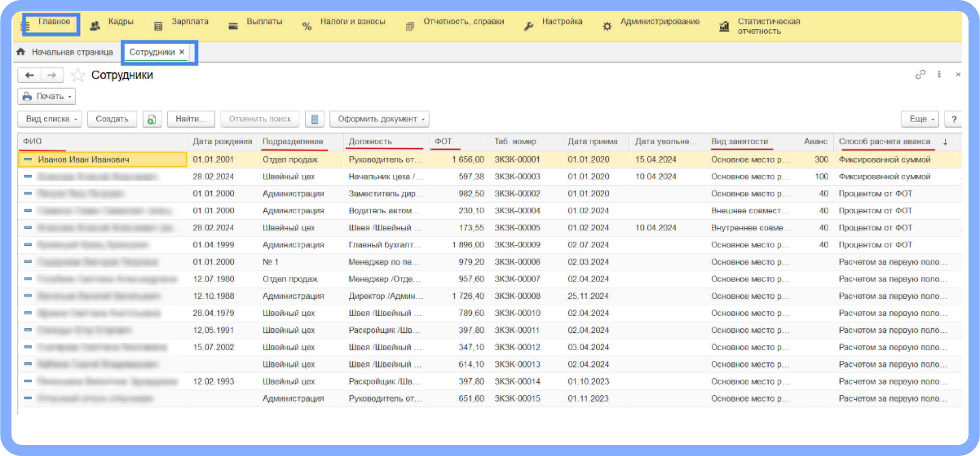Copy link with the chain icon
The image size is (980, 456).
pos(920,75)
